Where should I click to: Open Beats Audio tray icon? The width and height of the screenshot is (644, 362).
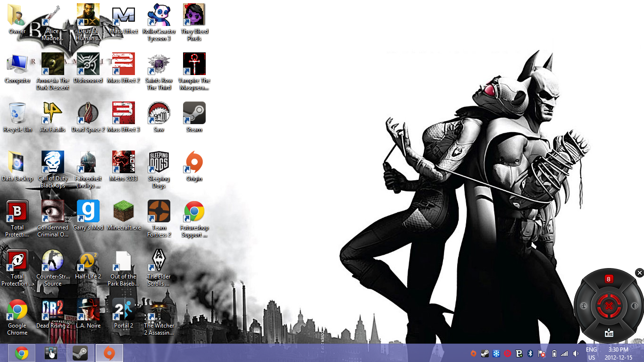click(x=508, y=353)
